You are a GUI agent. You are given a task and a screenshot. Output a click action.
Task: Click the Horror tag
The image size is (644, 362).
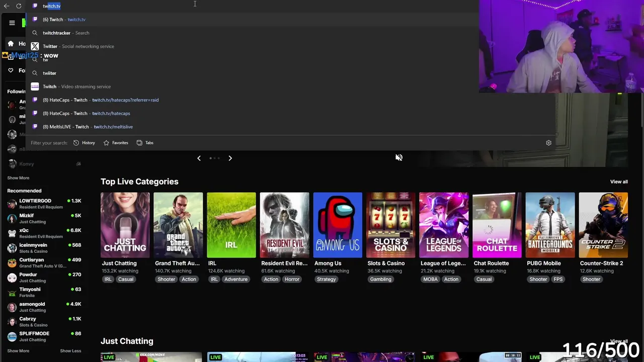tap(292, 280)
